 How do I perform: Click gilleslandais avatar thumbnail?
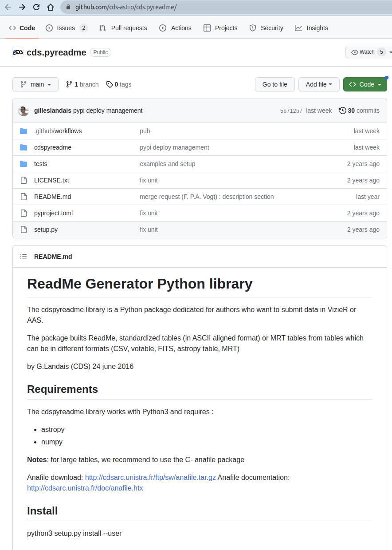pyautogui.click(x=24, y=111)
